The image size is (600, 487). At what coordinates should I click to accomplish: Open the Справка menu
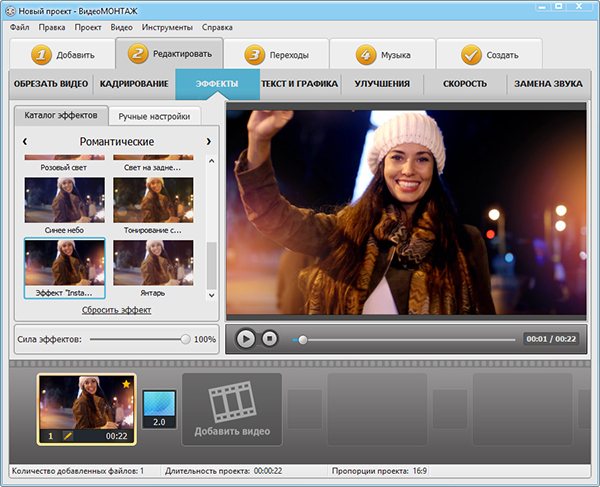pos(217,28)
